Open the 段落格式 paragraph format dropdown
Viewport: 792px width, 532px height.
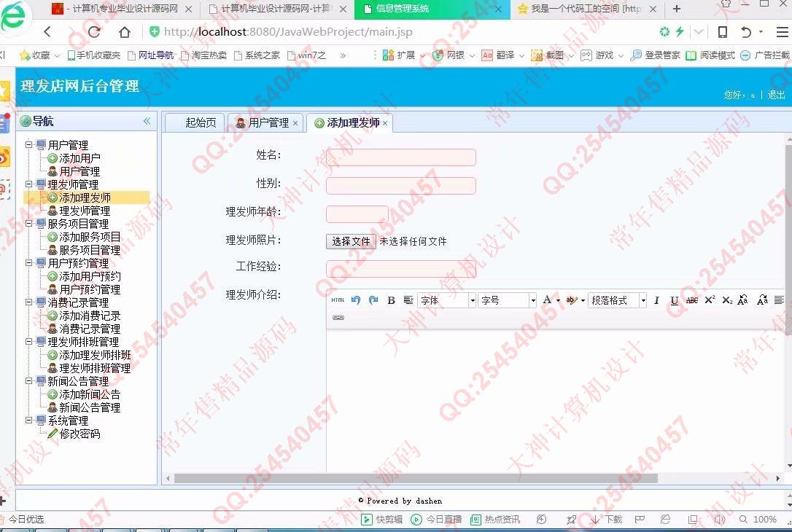[618, 300]
